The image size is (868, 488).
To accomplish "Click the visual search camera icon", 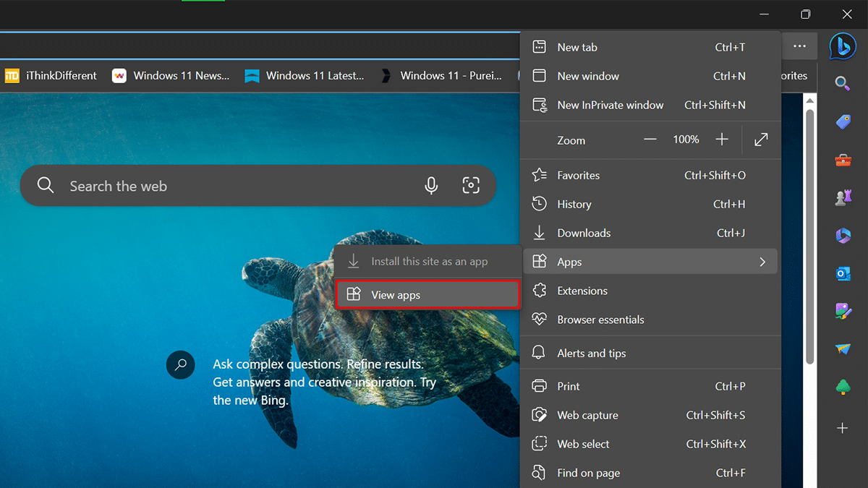I will click(x=471, y=186).
